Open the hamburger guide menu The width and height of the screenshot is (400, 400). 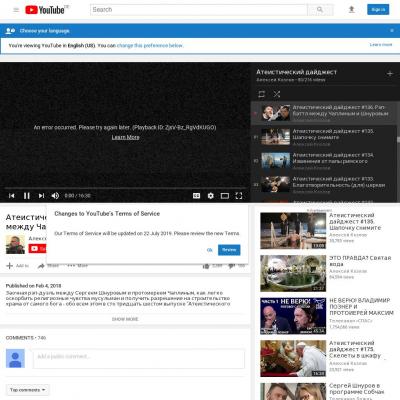[16, 10]
